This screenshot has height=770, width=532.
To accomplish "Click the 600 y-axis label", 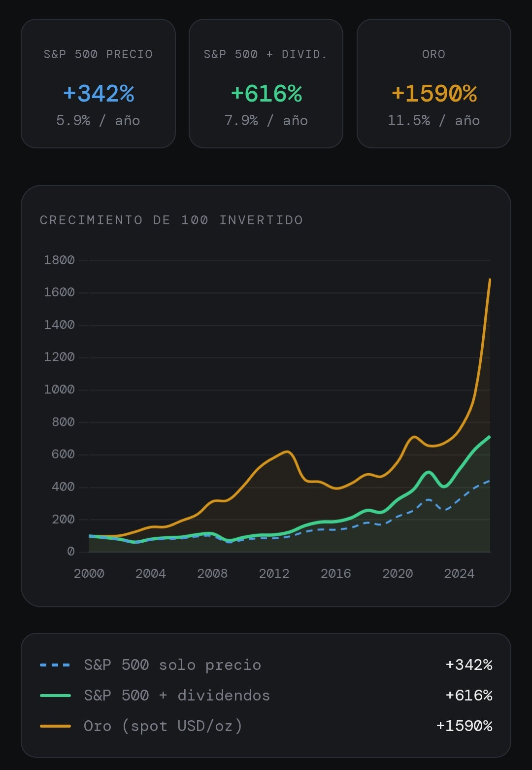I will (x=64, y=454).
